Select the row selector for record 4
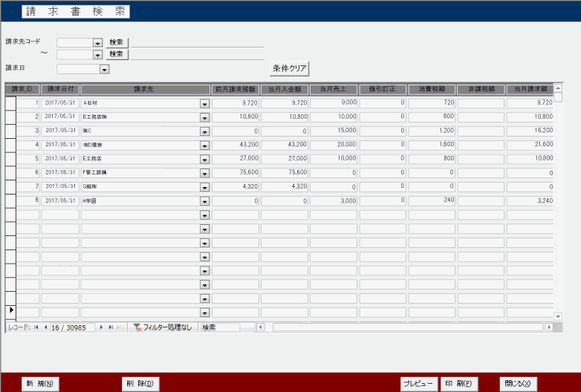This screenshot has height=392, width=581. coord(10,144)
